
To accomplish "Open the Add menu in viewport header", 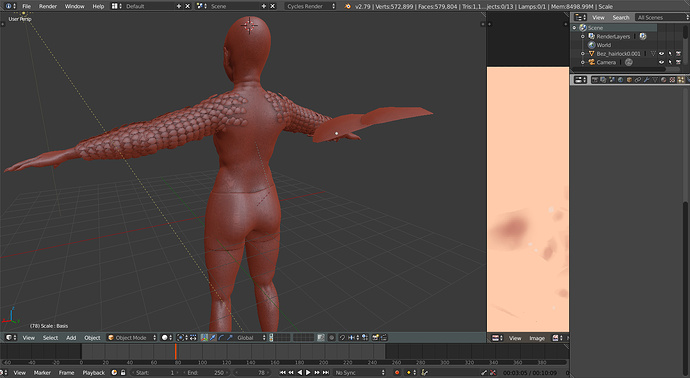I will pos(71,338).
